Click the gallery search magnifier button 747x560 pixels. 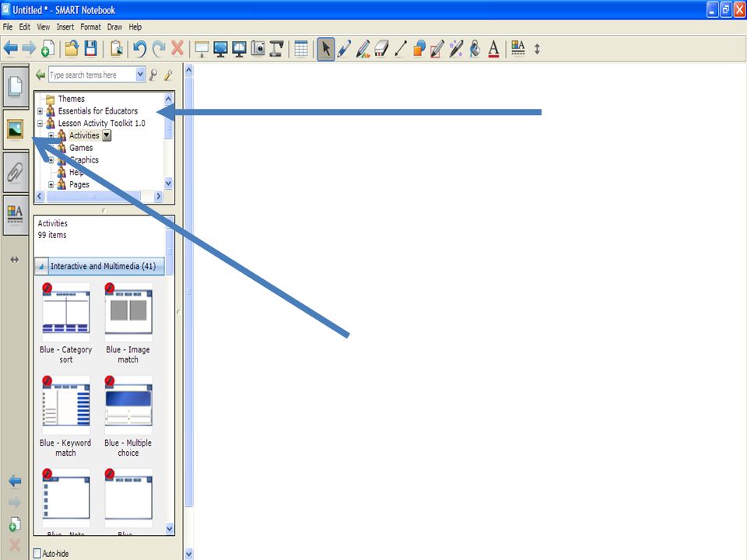(153, 75)
